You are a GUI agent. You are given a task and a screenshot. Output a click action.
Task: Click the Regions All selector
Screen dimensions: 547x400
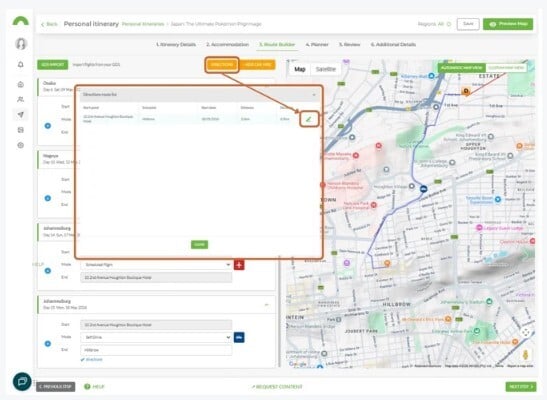(434, 24)
